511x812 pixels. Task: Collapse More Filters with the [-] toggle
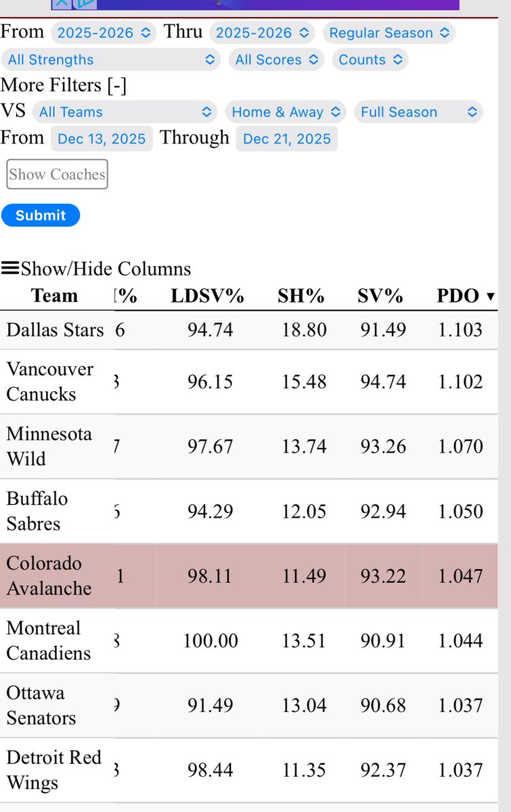click(x=116, y=85)
